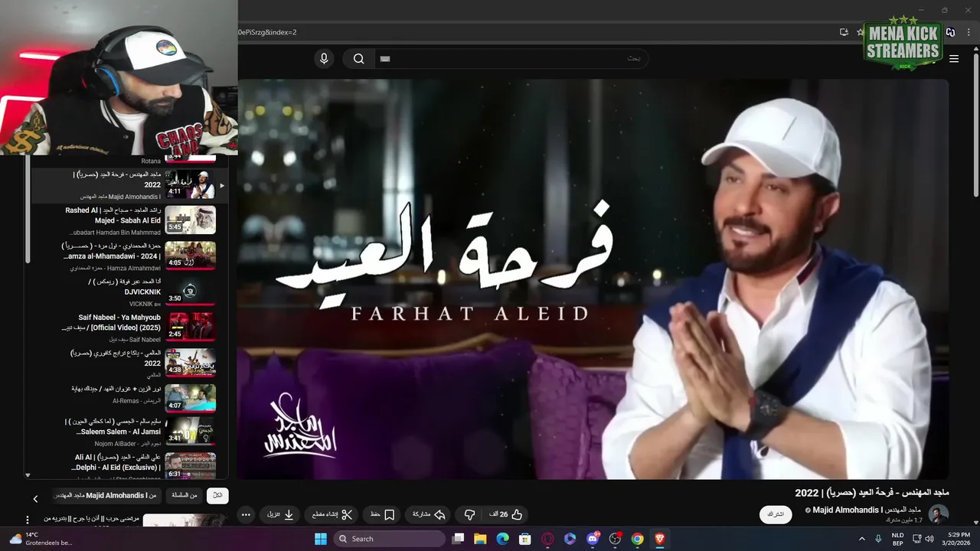Screen dimensions: 980x551
Task: Open File Explorer from the taskbar
Action: [x=480, y=539]
